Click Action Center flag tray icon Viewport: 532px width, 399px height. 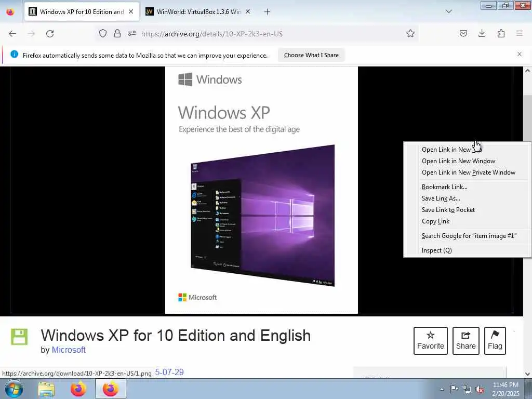(454, 389)
